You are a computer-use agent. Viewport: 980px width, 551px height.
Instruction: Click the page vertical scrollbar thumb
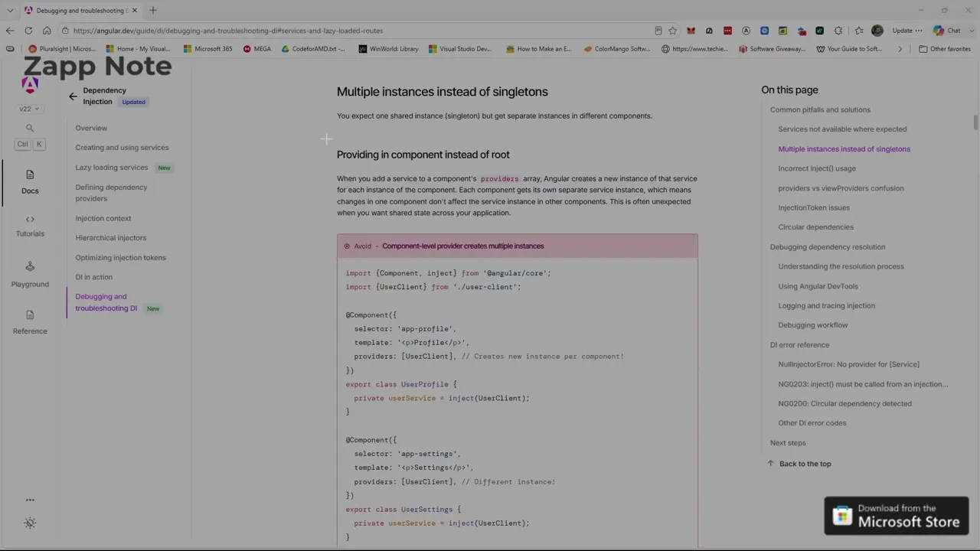tap(975, 122)
